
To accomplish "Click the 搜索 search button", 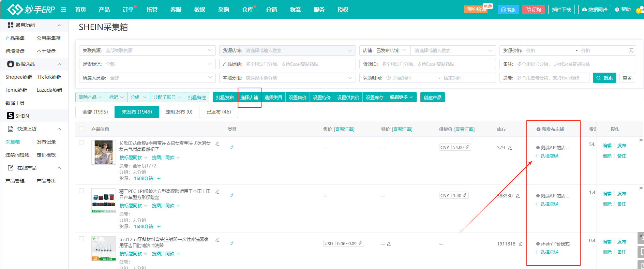I will pyautogui.click(x=604, y=78).
